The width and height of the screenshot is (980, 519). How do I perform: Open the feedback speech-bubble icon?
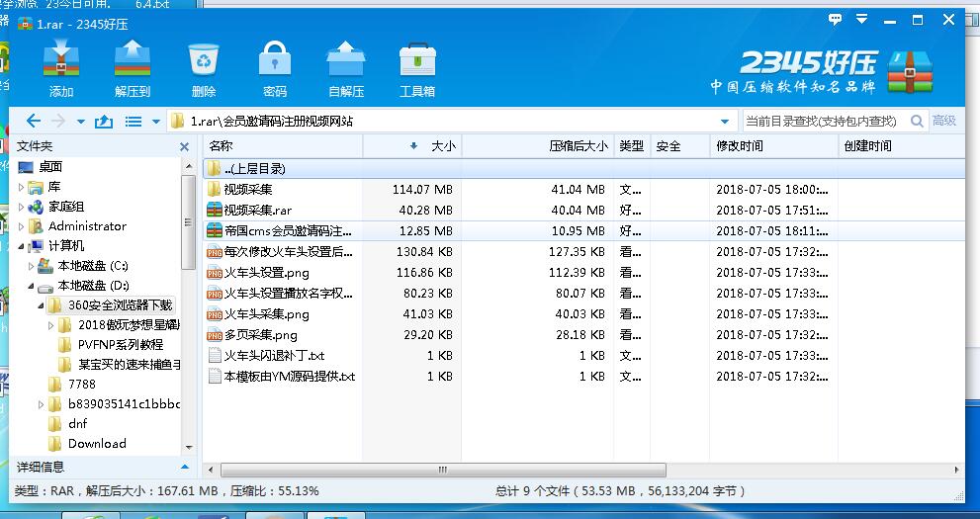pos(836,19)
